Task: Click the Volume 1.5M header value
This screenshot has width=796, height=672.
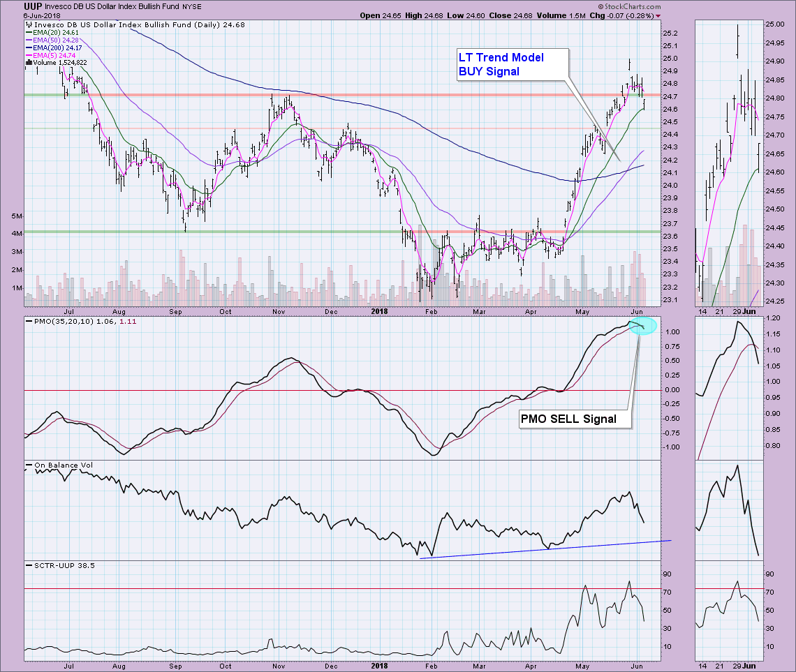Action: pyautogui.click(x=561, y=16)
